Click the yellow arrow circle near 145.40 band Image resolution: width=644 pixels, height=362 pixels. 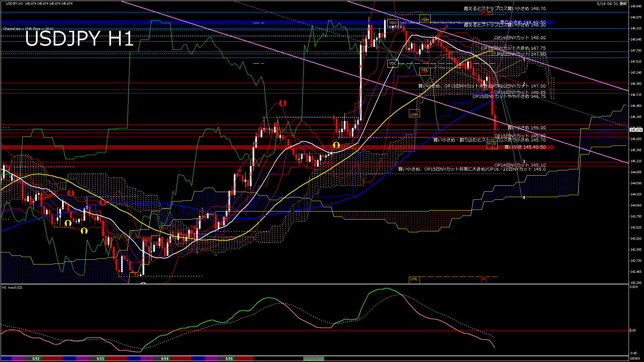pos(336,145)
